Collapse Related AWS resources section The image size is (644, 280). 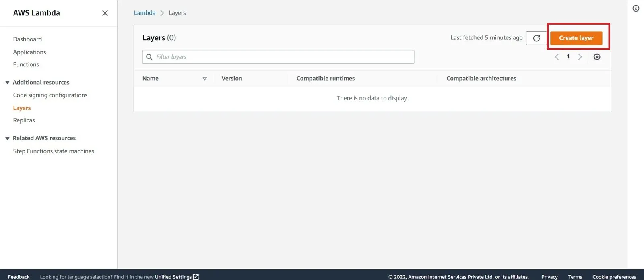tap(7, 138)
